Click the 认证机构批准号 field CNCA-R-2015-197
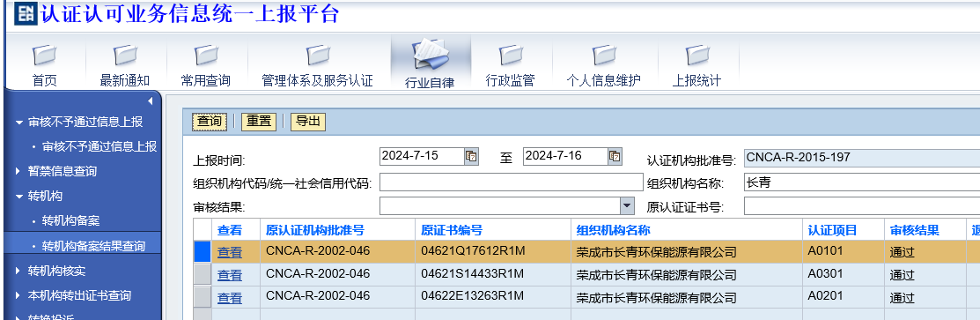This screenshot has height=320, width=980. (x=862, y=158)
